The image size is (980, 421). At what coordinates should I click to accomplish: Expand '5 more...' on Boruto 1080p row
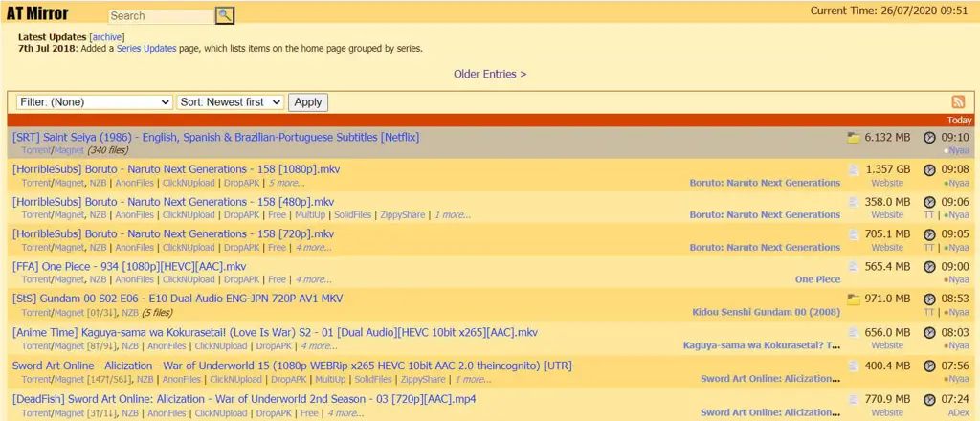click(287, 183)
